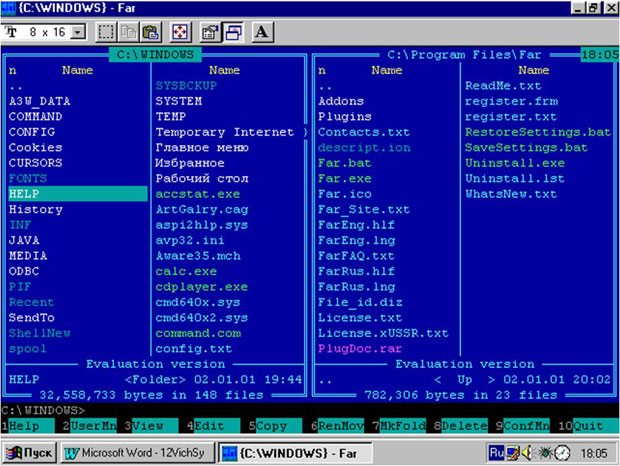Select Far.exe in right panel
The image size is (620, 466).
345,178
